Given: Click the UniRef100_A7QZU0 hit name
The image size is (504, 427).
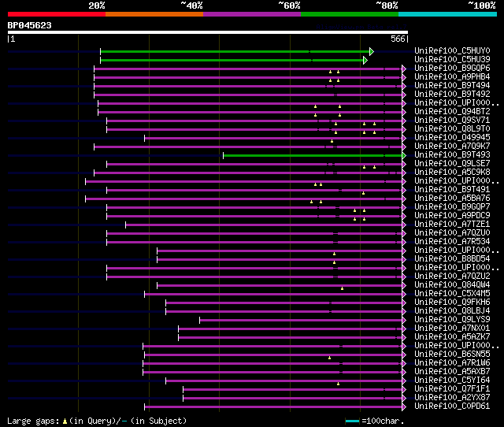Looking at the screenshot, I should click(x=452, y=233).
